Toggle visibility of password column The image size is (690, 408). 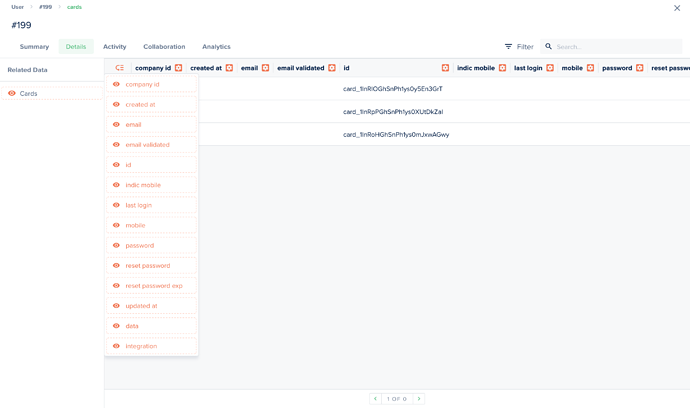(116, 246)
